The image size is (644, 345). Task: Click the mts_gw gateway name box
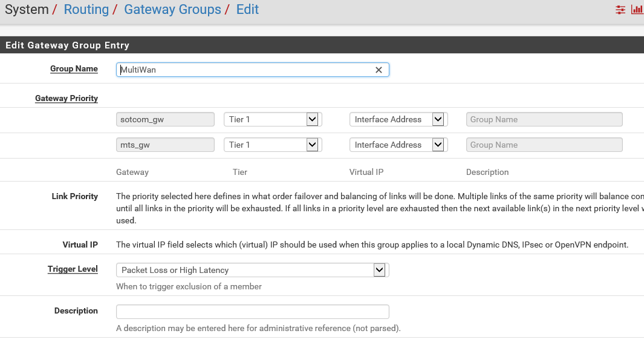tap(165, 145)
